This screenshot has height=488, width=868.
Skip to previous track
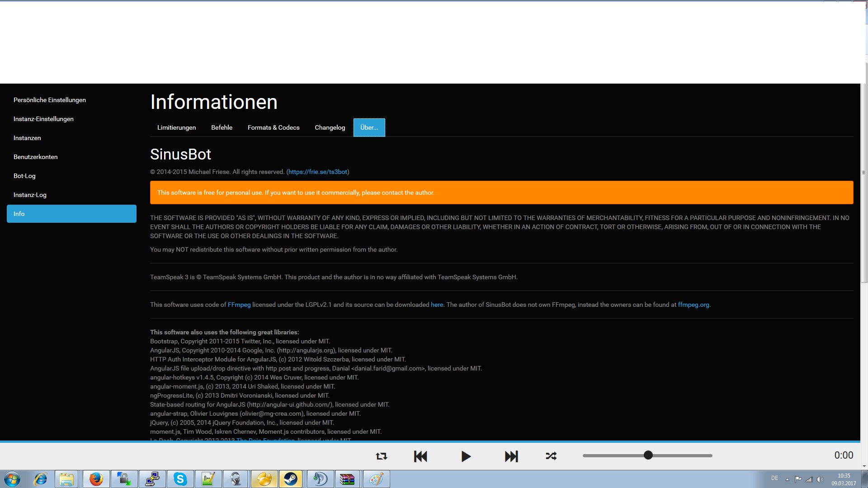click(x=420, y=456)
